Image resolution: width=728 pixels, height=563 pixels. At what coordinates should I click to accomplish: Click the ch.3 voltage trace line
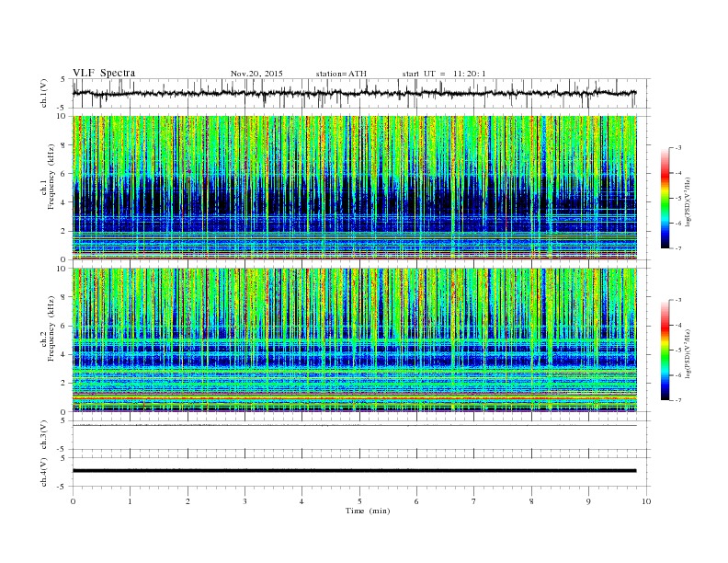(354, 425)
